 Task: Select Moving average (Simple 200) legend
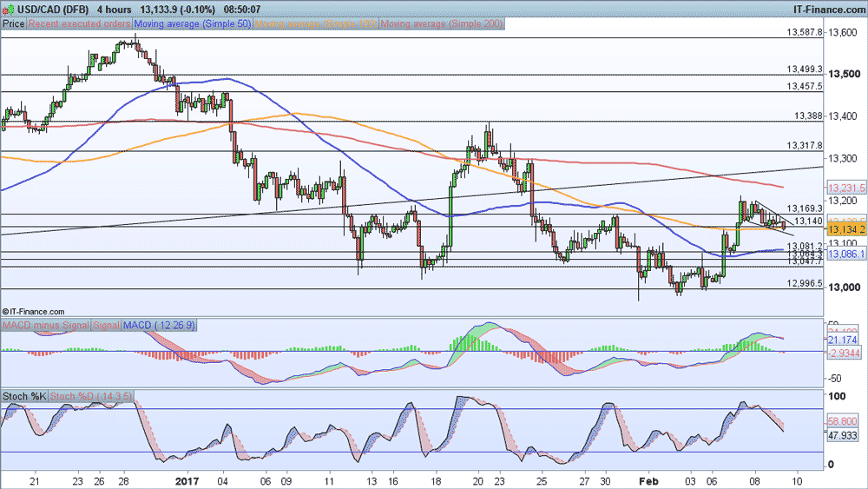pos(442,23)
